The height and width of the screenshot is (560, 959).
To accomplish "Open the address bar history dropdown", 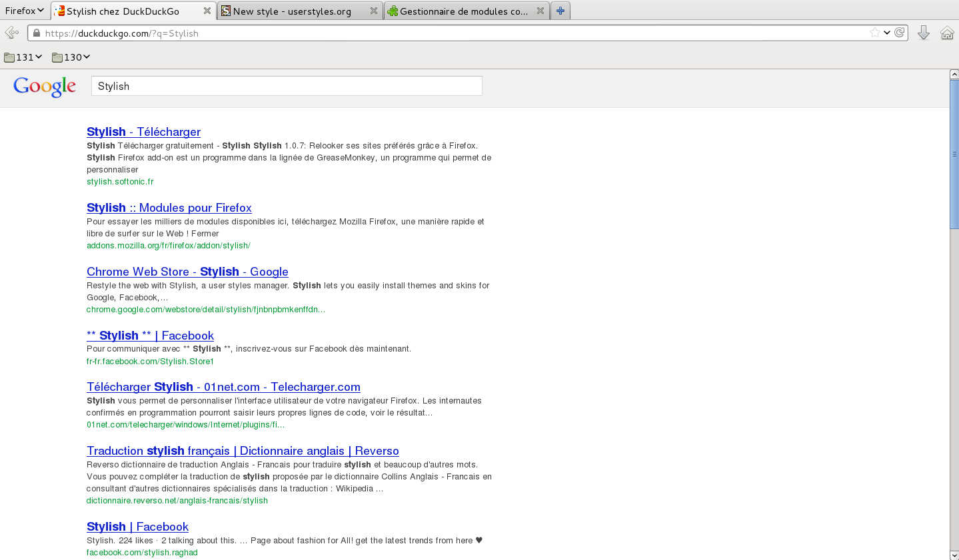I will pos(886,32).
